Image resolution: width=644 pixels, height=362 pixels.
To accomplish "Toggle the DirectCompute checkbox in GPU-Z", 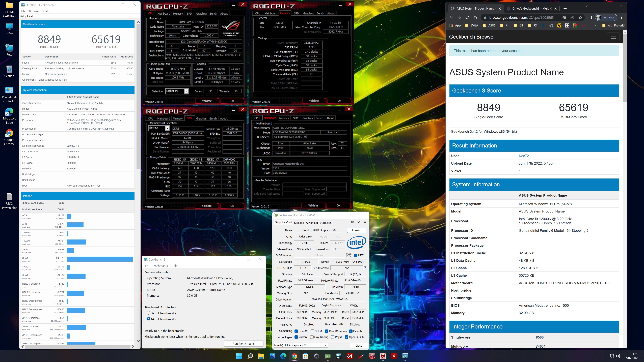I will click(x=327, y=331).
